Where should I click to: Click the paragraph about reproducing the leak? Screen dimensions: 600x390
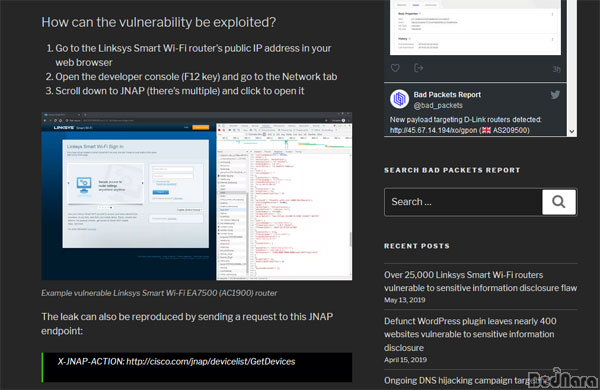coord(187,324)
